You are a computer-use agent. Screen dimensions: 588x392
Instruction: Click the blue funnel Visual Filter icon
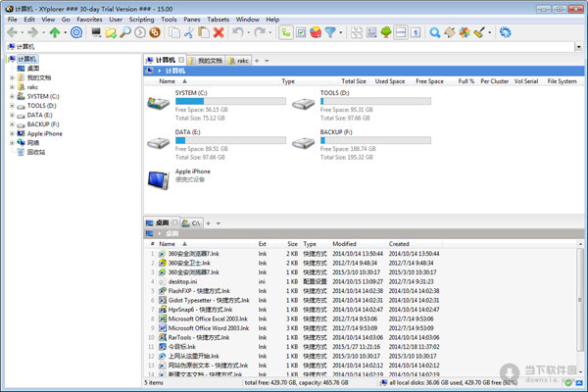point(330,32)
